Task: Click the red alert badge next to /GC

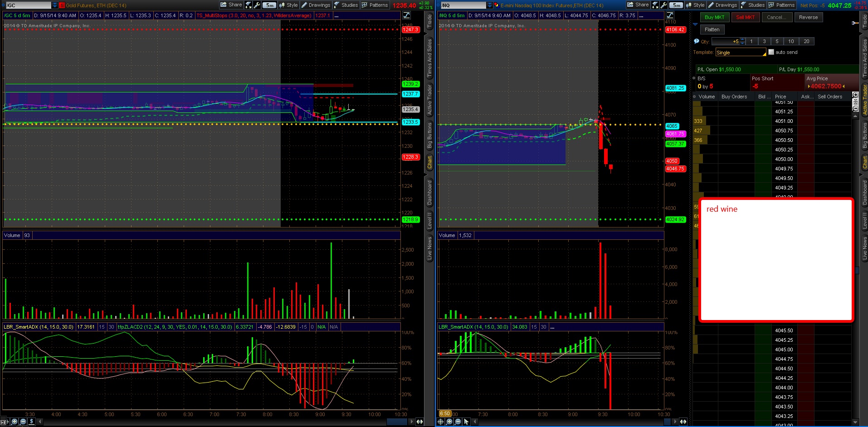Action: click(x=62, y=5)
